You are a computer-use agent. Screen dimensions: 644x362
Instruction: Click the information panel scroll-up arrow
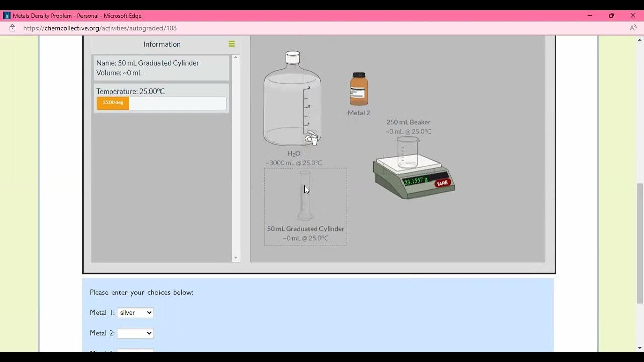[236, 57]
